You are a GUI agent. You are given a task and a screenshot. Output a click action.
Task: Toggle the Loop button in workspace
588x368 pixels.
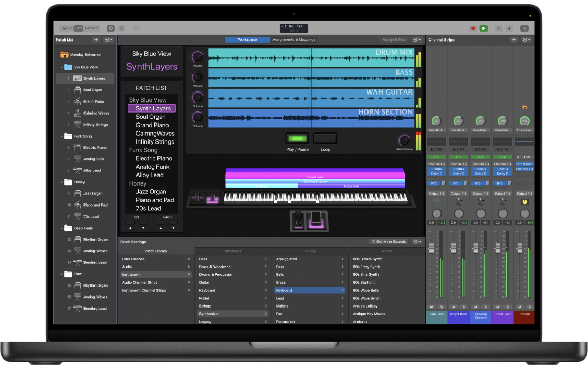click(325, 139)
